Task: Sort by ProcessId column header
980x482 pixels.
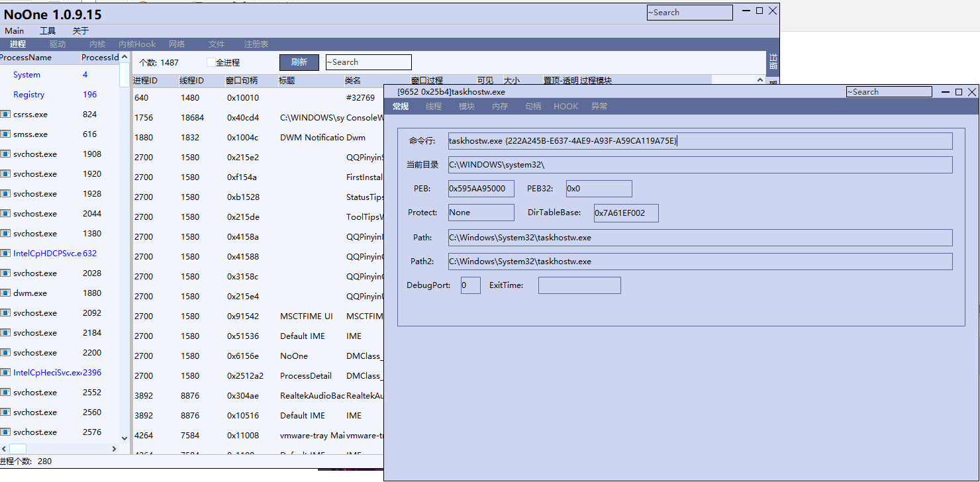Action: coord(100,58)
